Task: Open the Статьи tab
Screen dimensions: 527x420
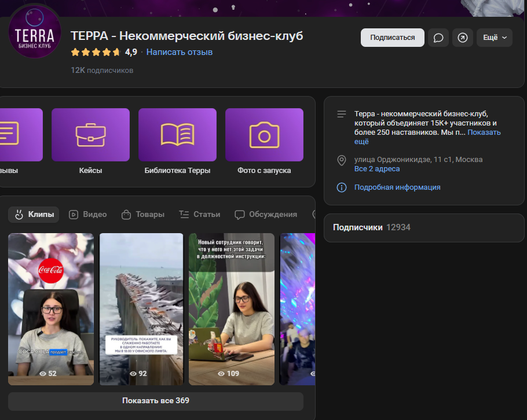Action: (x=200, y=215)
